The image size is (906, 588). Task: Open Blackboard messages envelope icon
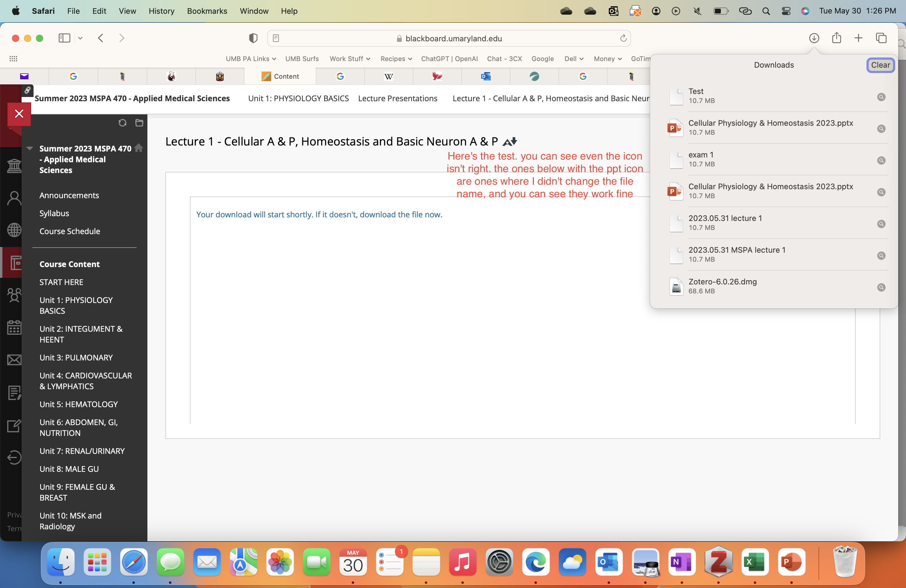[14, 360]
